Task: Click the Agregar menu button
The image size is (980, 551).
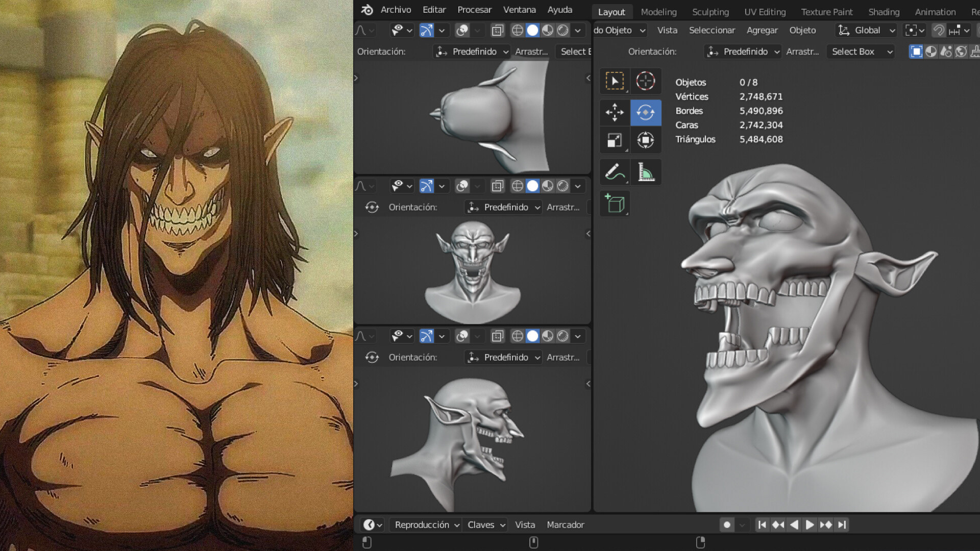Action: coord(762,31)
